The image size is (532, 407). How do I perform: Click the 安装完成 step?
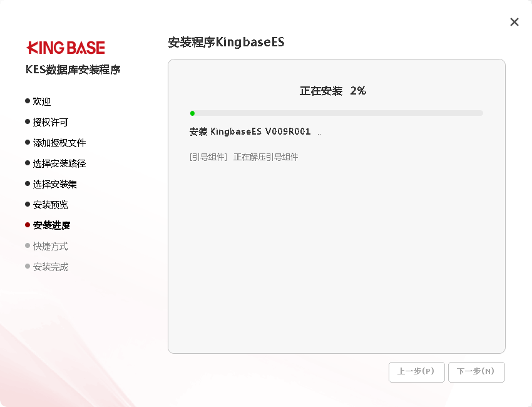coord(51,267)
